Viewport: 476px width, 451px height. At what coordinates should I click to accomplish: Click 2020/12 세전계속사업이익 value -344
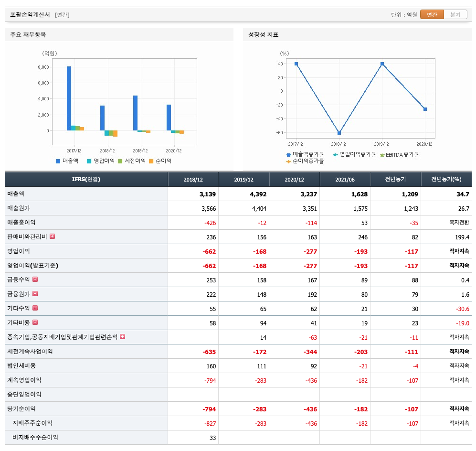310,352
